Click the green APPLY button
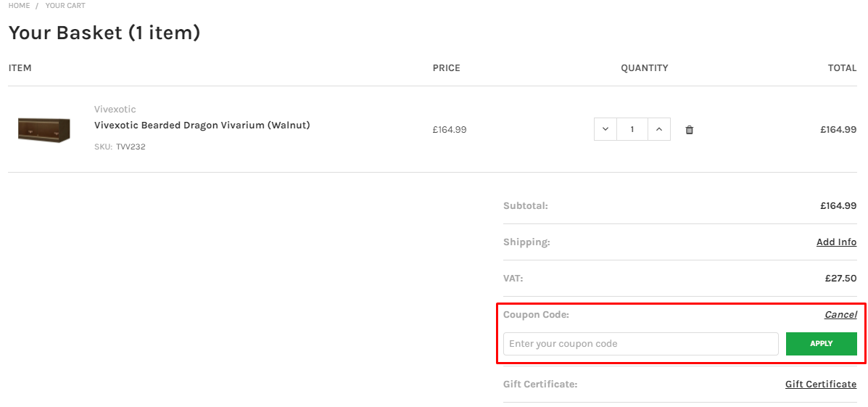 click(x=822, y=344)
